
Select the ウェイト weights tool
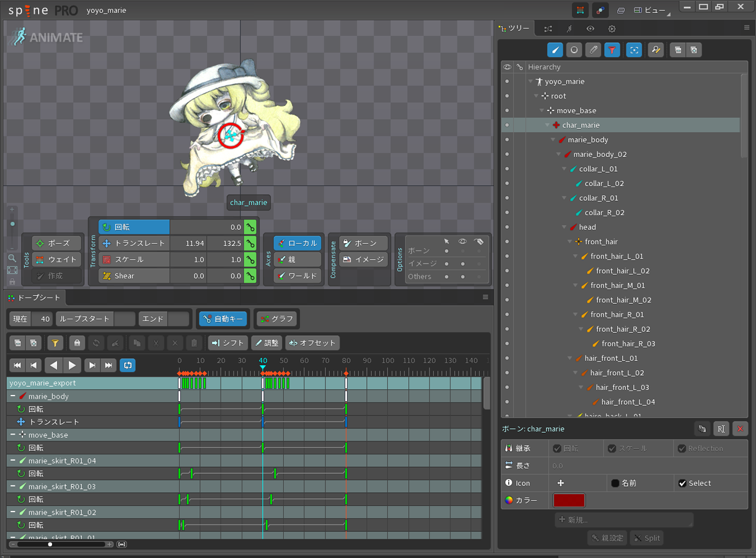(x=56, y=259)
